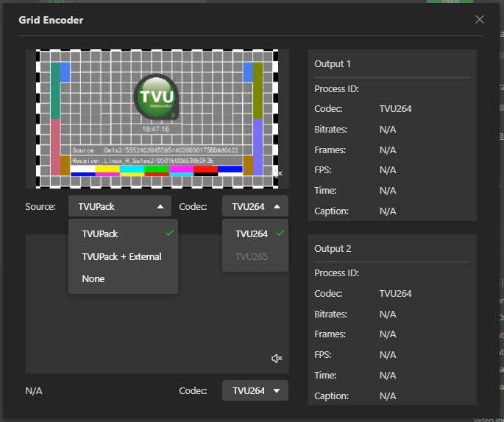The width and height of the screenshot is (504, 422).
Task: Select TVUPack in the Source list
Action: [123, 234]
